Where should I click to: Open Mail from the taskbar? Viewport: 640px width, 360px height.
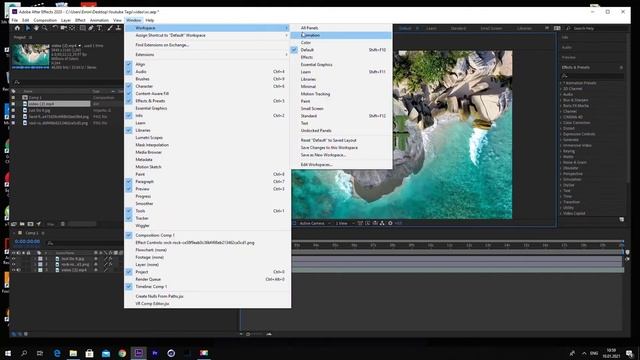[106, 353]
